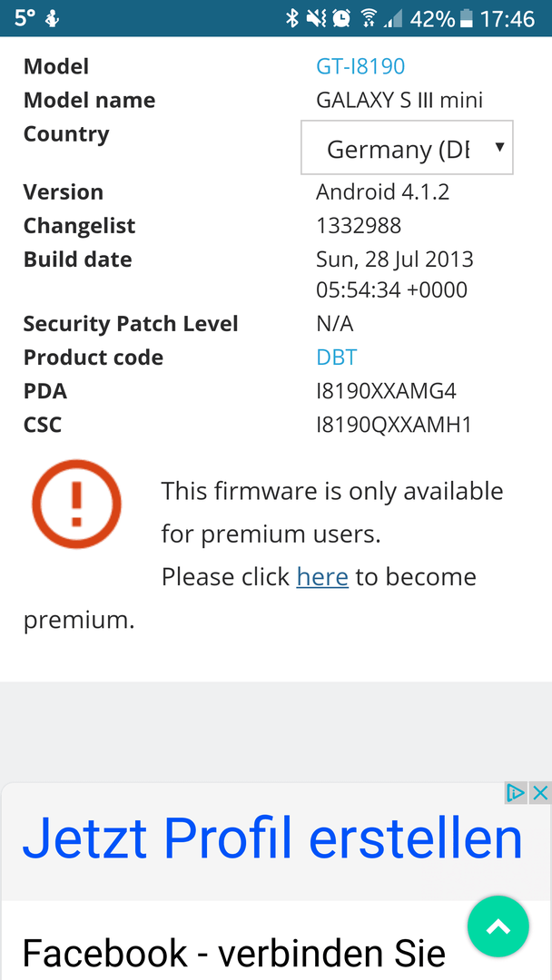Tap the Bluetooth status bar icon
Viewport: 552px width, 980px height.
[292, 19]
